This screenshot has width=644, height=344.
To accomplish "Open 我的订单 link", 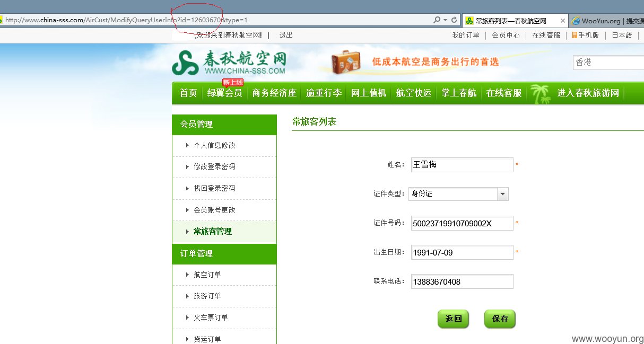I will (466, 35).
